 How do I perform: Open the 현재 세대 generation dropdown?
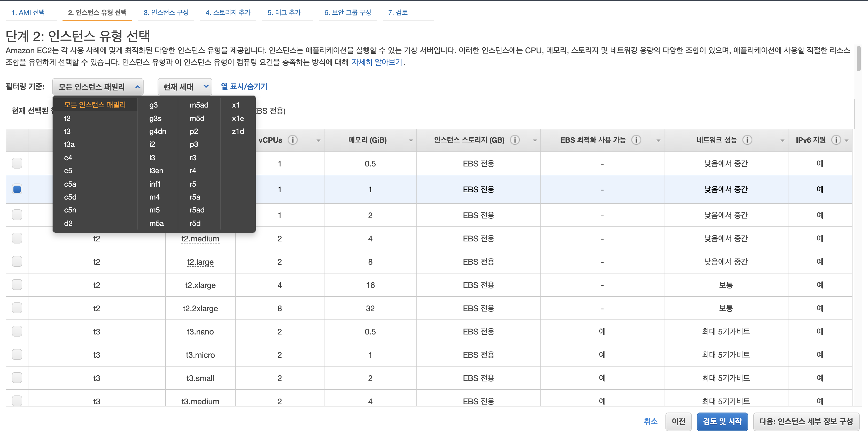click(185, 87)
